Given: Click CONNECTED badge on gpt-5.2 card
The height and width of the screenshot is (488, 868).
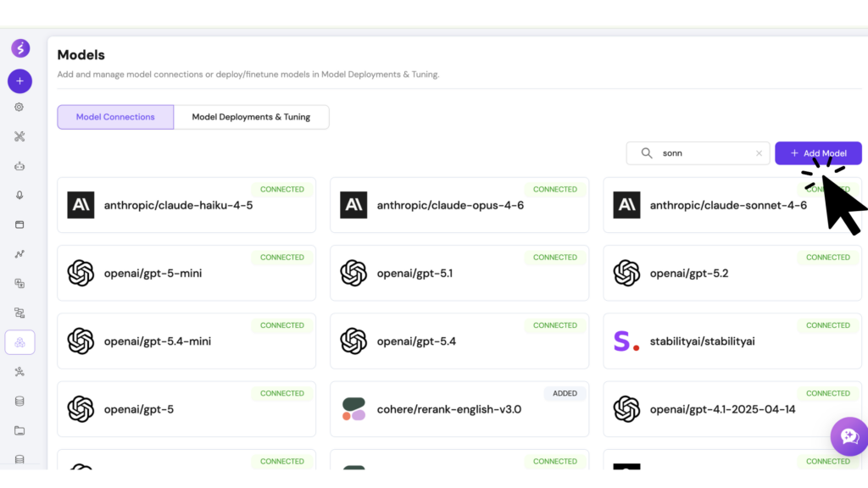Looking at the screenshot, I should 828,258.
